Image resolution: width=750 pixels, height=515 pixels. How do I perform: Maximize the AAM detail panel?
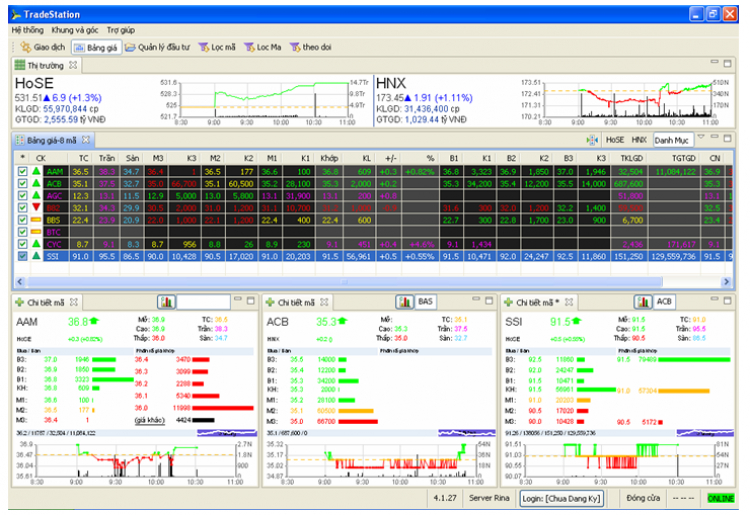pos(251,301)
